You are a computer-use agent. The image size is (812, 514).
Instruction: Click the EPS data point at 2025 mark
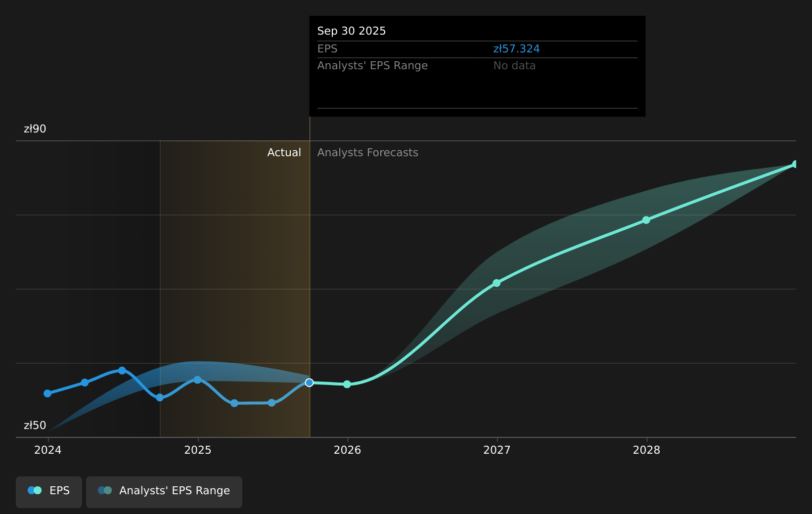(x=197, y=380)
